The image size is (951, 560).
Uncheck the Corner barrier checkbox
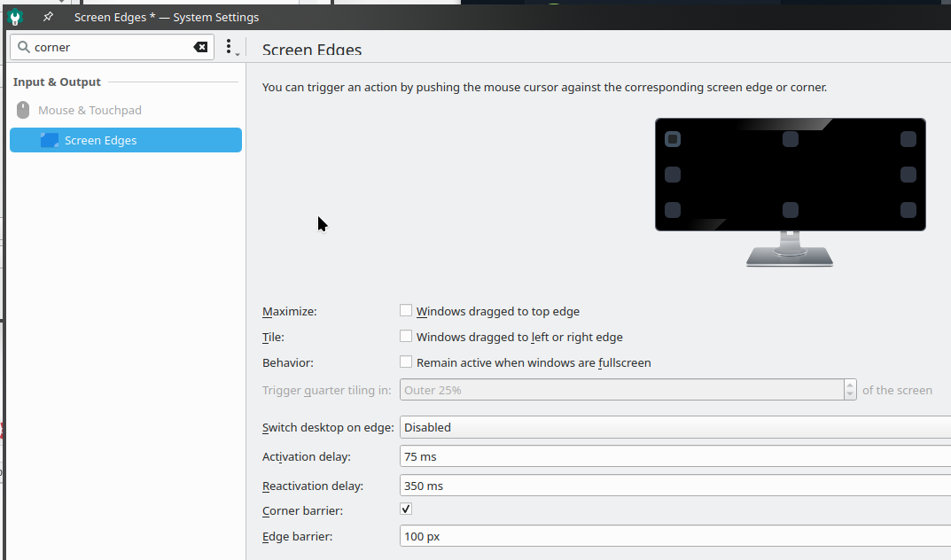(x=406, y=509)
